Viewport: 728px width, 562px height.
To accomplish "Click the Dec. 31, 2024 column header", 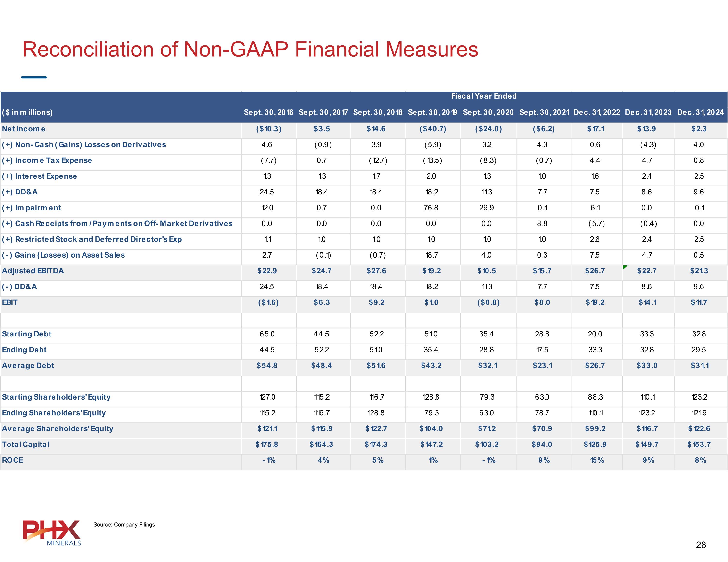I will coord(700,112).
